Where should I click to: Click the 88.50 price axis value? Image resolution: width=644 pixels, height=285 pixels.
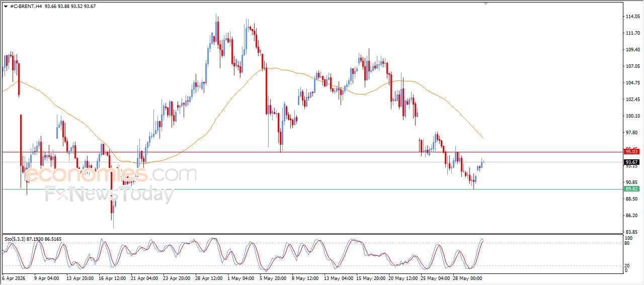[632, 199]
